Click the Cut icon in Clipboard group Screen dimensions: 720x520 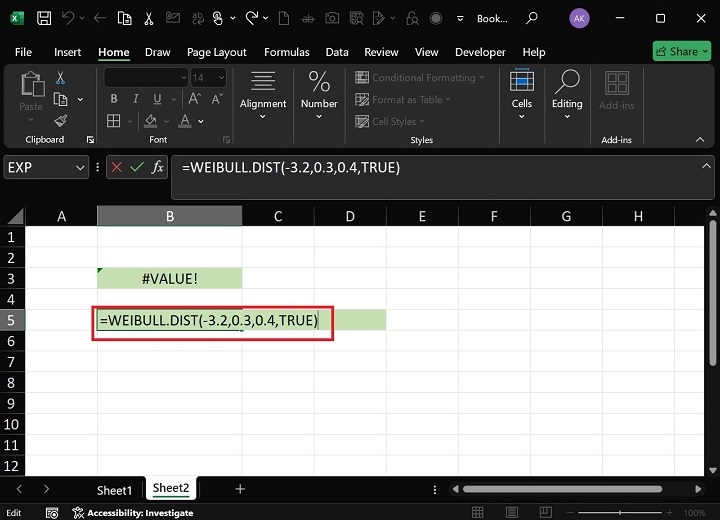pyautogui.click(x=60, y=78)
